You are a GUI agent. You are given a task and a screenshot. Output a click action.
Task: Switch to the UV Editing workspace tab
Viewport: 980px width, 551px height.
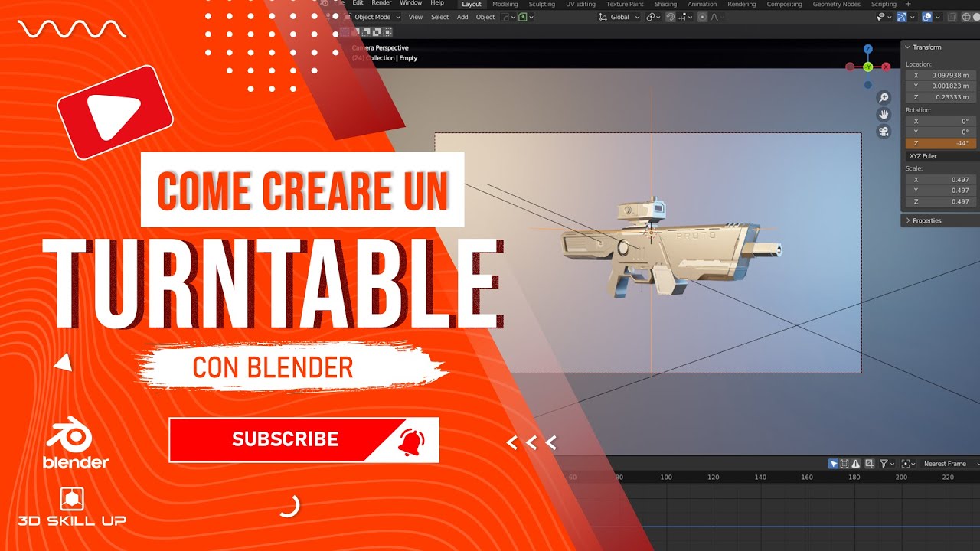pyautogui.click(x=580, y=4)
